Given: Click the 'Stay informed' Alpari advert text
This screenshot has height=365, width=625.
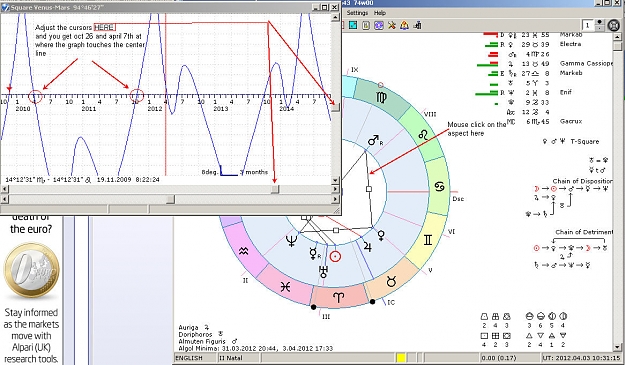Looking at the screenshot, I should pyautogui.click(x=31, y=335).
